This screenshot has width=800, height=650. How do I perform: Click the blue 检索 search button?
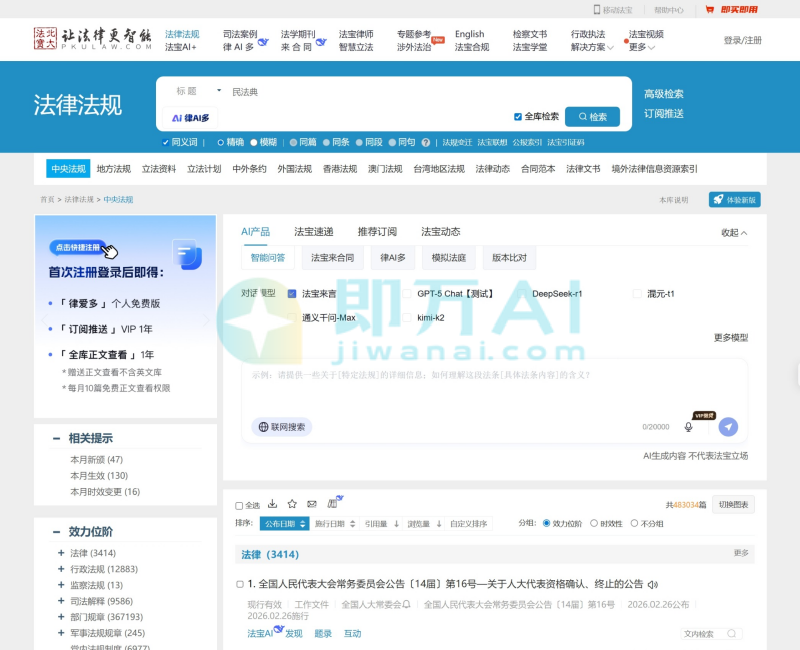point(592,116)
